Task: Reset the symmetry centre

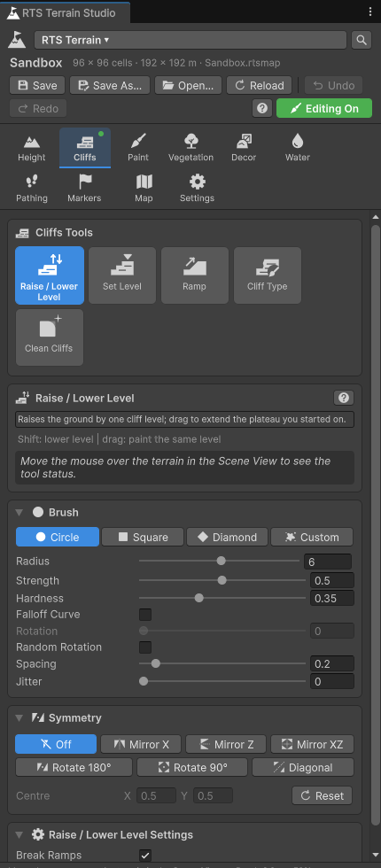Action: coord(323,795)
